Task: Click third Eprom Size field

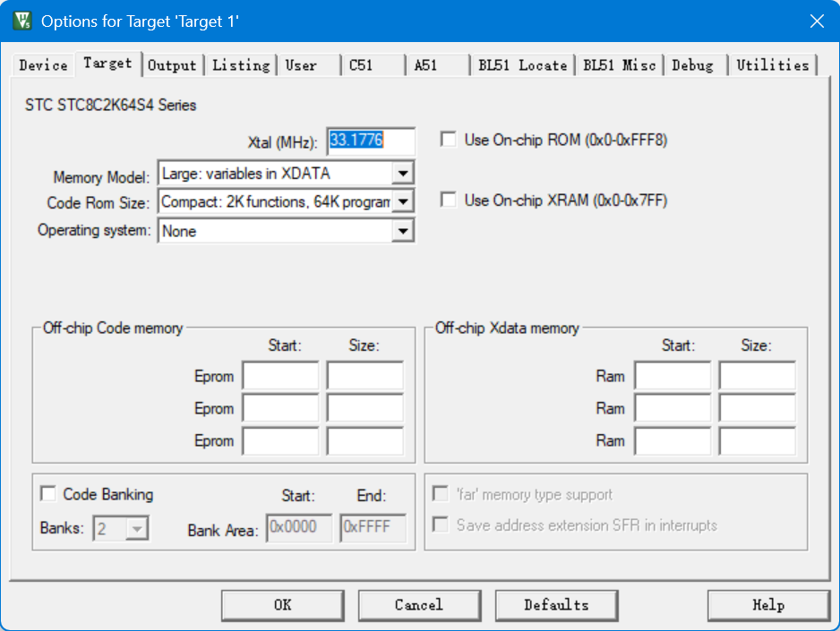Action: click(365, 440)
